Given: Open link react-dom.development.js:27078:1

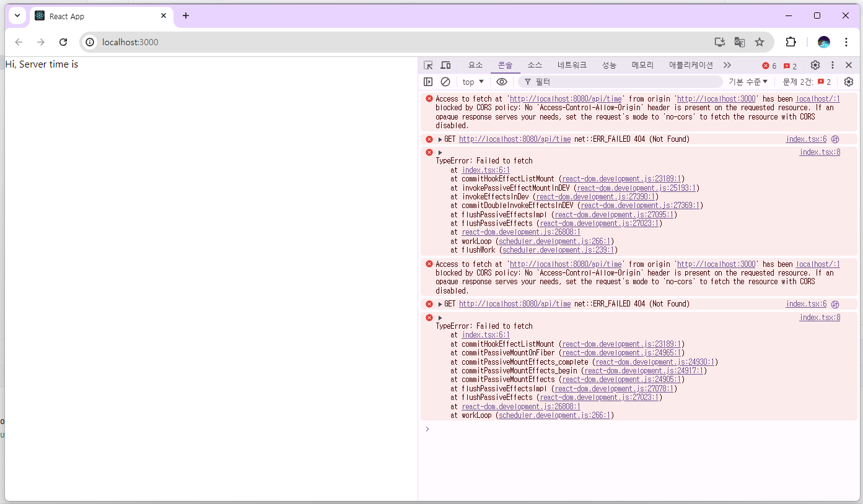Looking at the screenshot, I should (615, 389).
